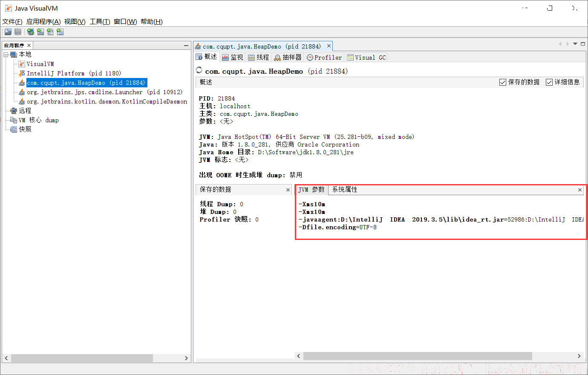Viewport: 588px width, 375px height.
Task: Click the Load snapshot toolbar icon
Action: [8, 32]
